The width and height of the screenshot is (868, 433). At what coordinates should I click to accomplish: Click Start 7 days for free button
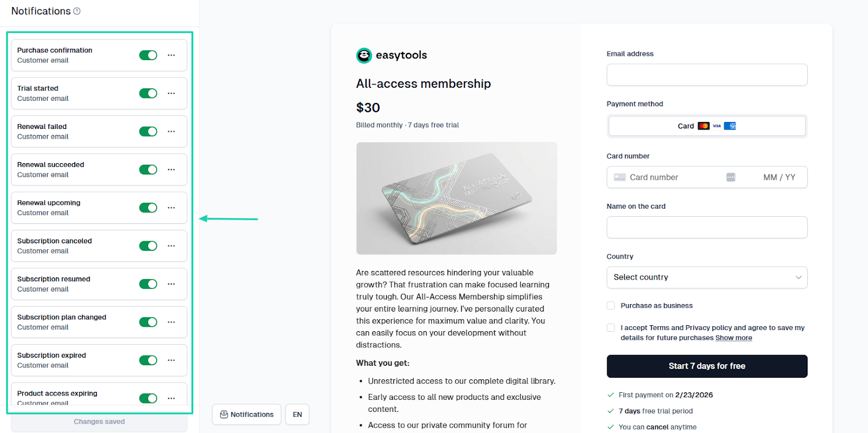click(x=707, y=366)
